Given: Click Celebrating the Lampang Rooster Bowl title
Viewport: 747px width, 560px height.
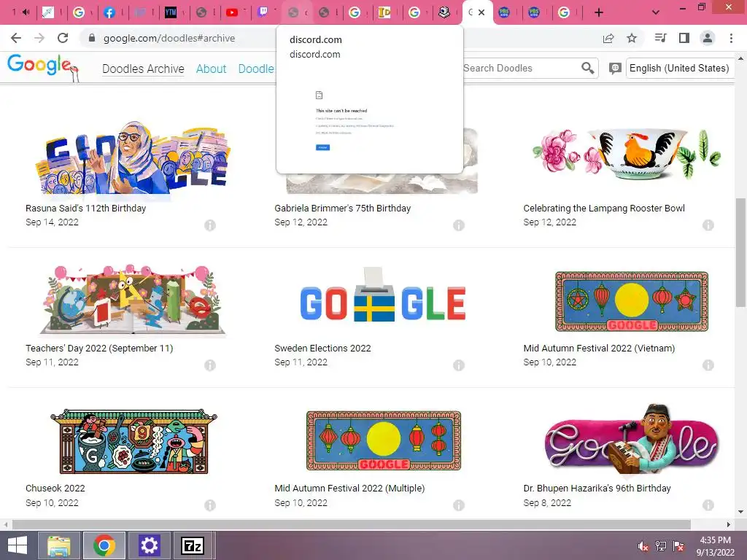Looking at the screenshot, I should [x=604, y=208].
